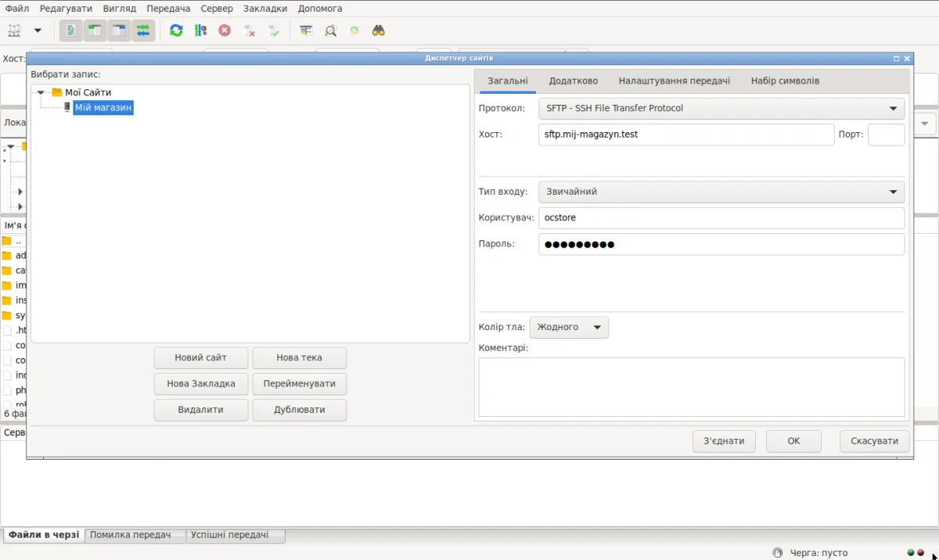Screen dimensions: 939x560
Task: Open the Редагувати menu
Action: (x=66, y=9)
